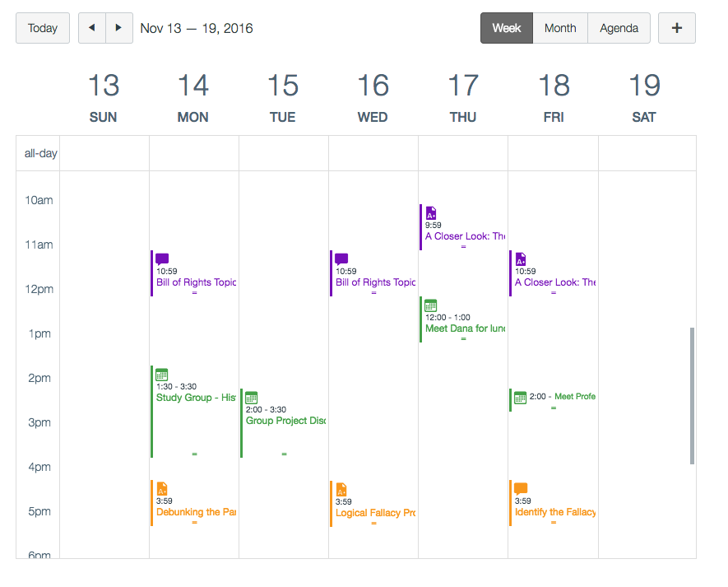Advance to next week with right arrow

118,27
